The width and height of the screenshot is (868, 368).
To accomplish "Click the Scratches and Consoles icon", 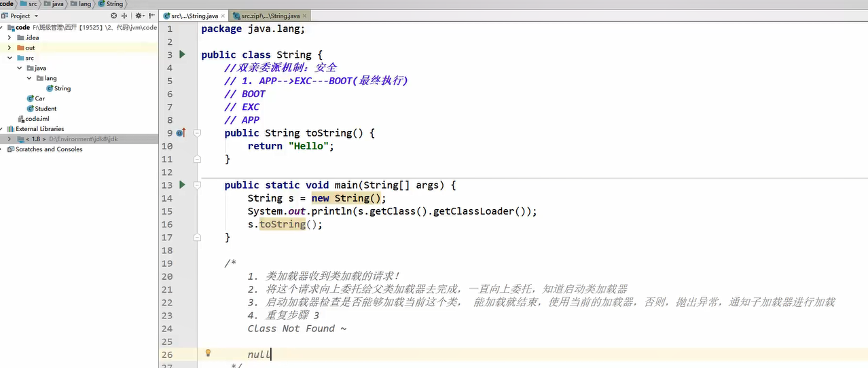I will tap(11, 149).
